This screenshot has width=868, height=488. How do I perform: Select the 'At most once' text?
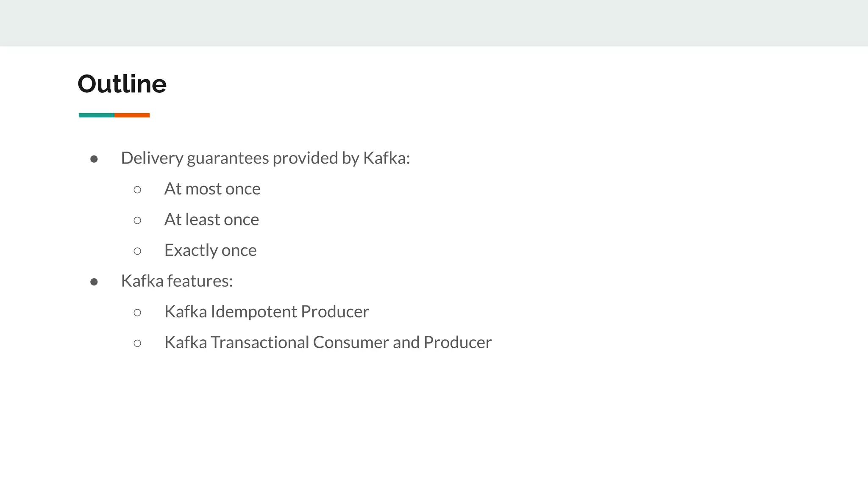(x=212, y=189)
